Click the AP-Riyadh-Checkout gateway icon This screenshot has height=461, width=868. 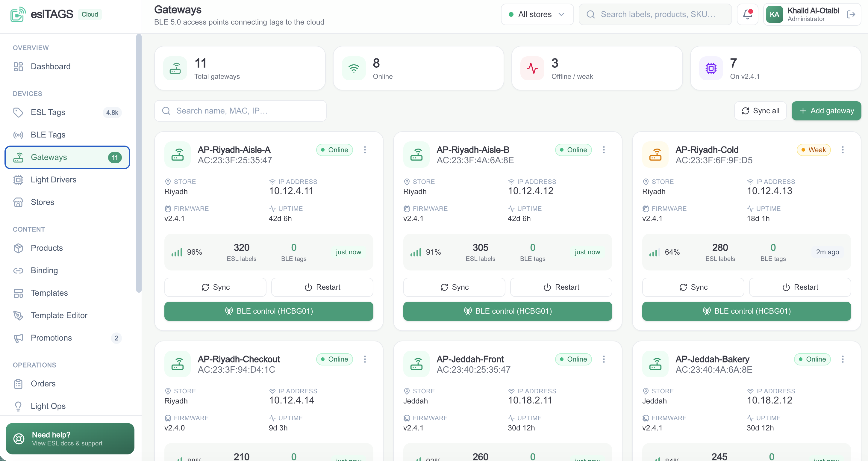pyautogui.click(x=178, y=364)
